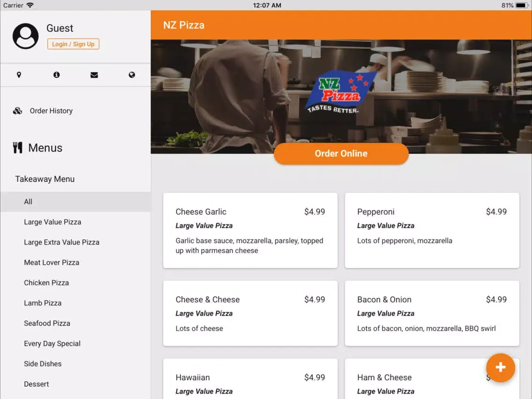Choose Large Value Pizza category in sidebar

(x=75, y=222)
